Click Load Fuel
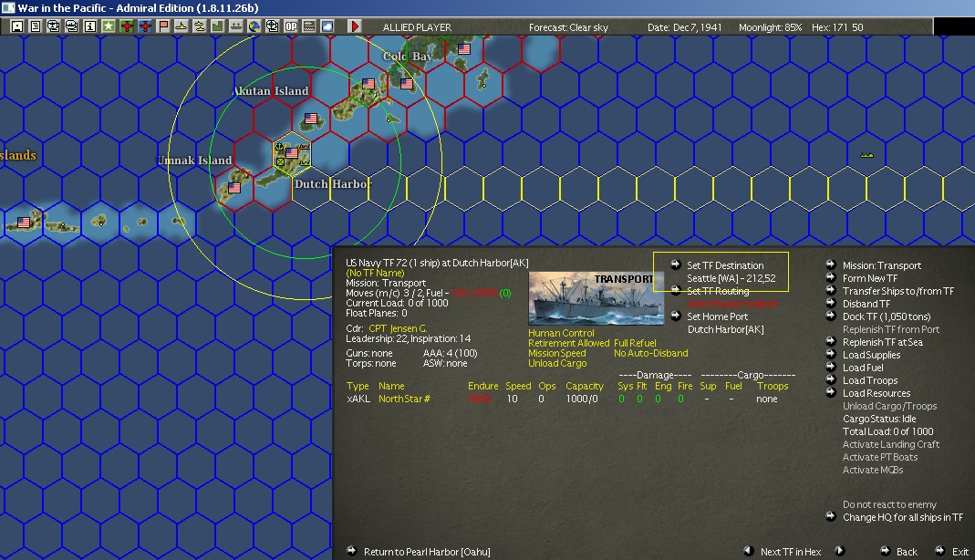This screenshot has width=975, height=560. point(863,368)
